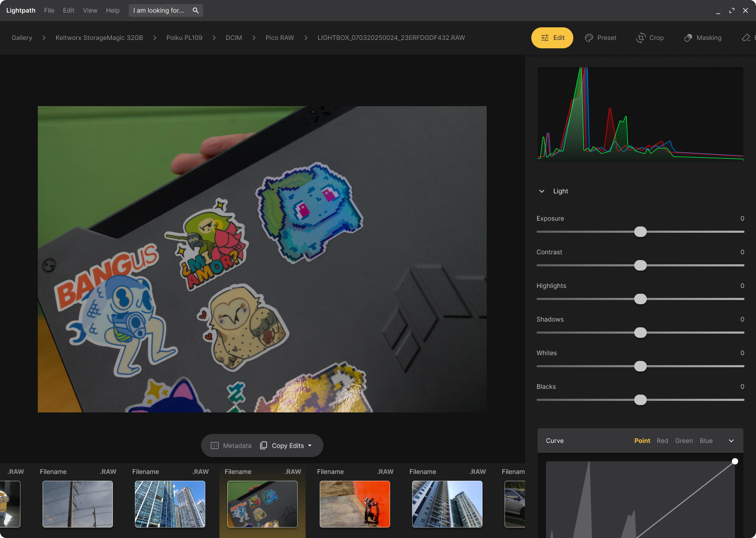
Task: Collapse the Light section
Action: pos(542,191)
